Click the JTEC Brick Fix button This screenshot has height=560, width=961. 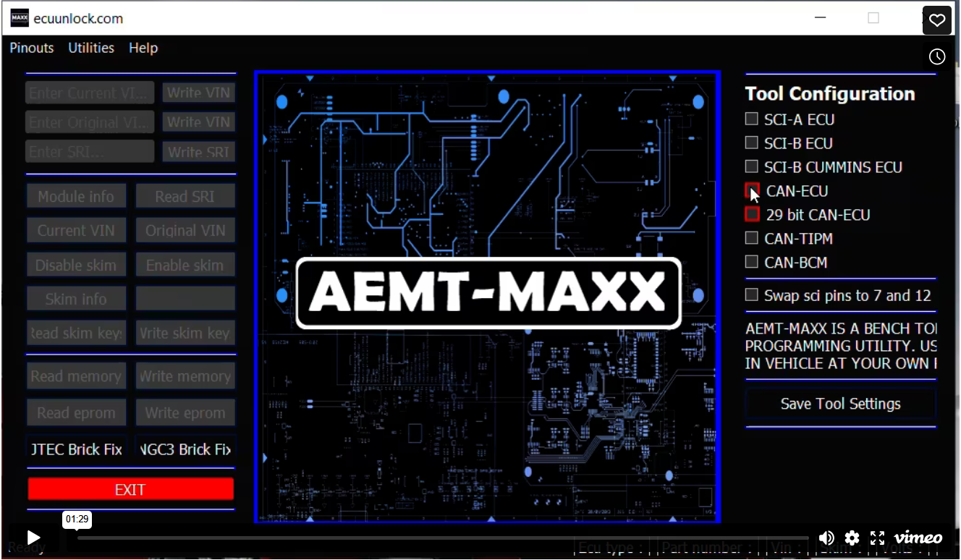76,449
